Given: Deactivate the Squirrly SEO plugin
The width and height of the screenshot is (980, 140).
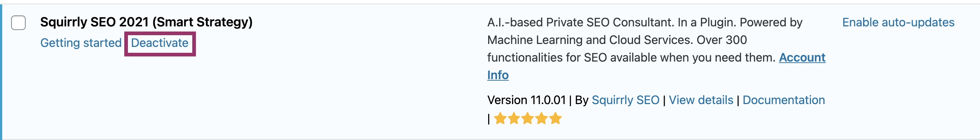Looking at the screenshot, I should point(160,43).
